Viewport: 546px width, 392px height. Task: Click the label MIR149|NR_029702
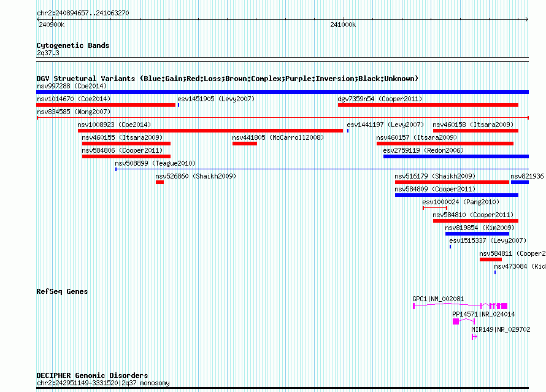tap(501, 329)
